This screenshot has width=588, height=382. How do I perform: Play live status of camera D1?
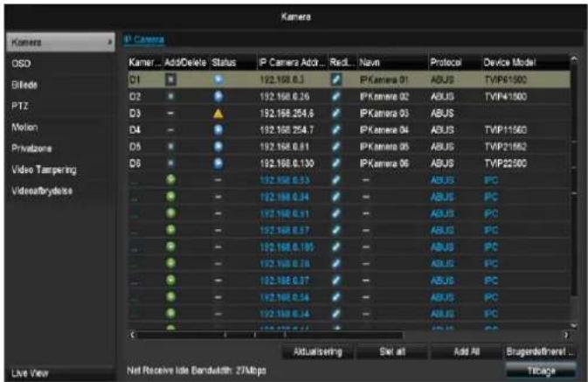pyautogui.click(x=218, y=80)
